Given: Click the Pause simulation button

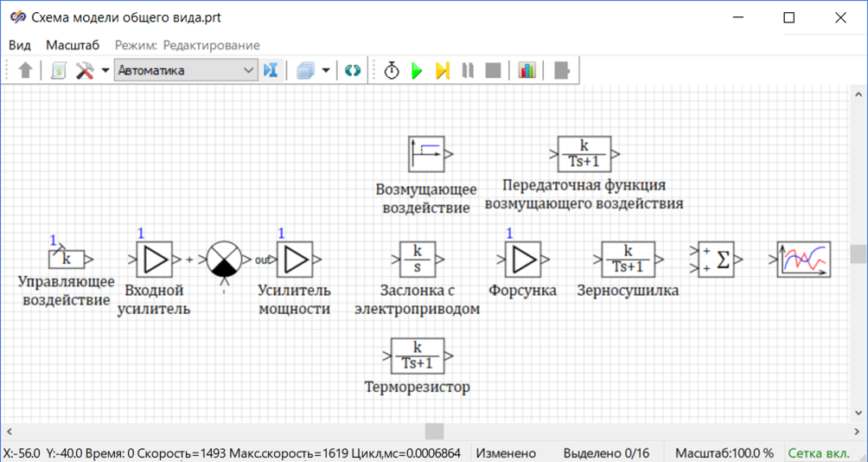Looking at the screenshot, I should 468,71.
